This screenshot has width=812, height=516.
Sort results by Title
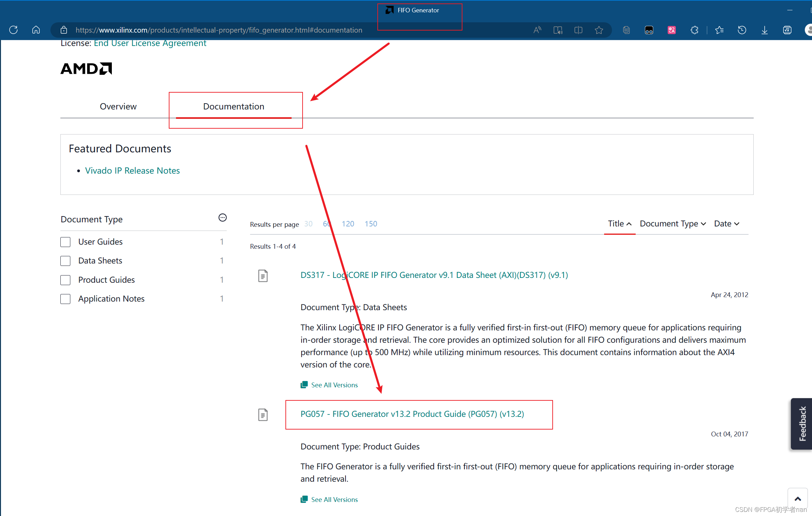(620, 224)
